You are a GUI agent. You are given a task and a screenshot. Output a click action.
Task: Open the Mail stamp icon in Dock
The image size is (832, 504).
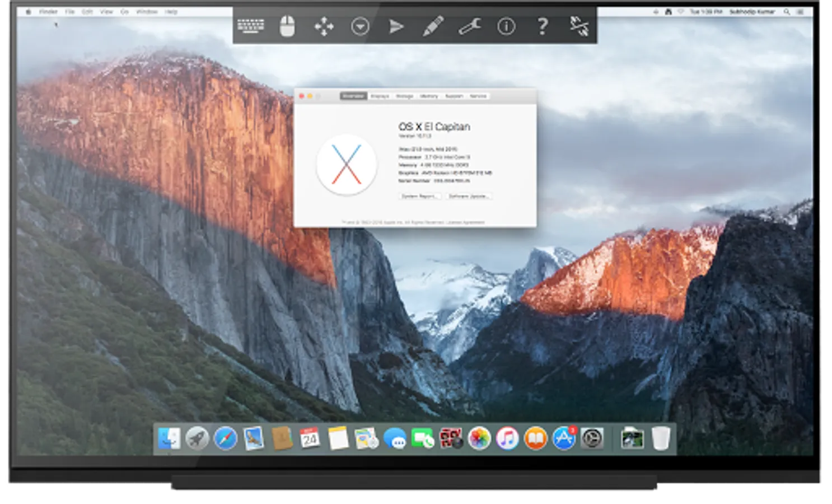click(254, 438)
